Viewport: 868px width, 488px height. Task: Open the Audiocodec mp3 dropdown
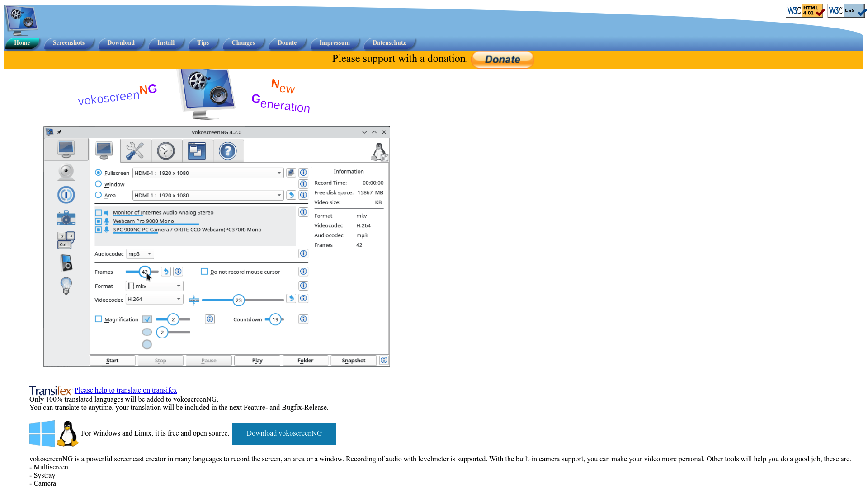coord(140,254)
